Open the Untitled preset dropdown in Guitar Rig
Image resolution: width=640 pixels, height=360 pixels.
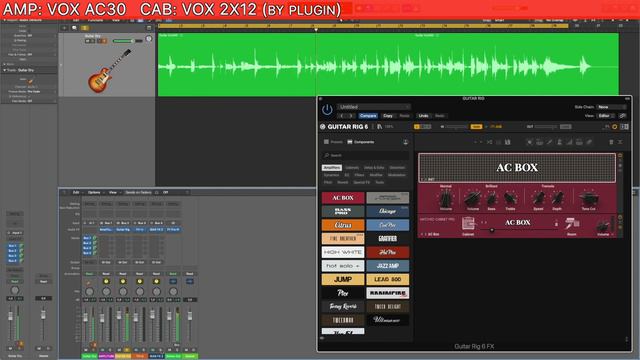coord(373,107)
